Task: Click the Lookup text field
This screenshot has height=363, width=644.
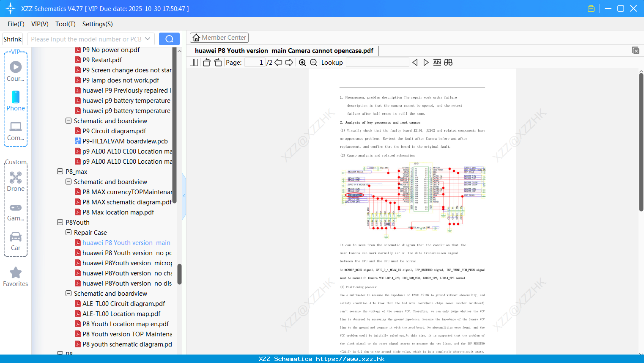Action: pyautogui.click(x=378, y=63)
